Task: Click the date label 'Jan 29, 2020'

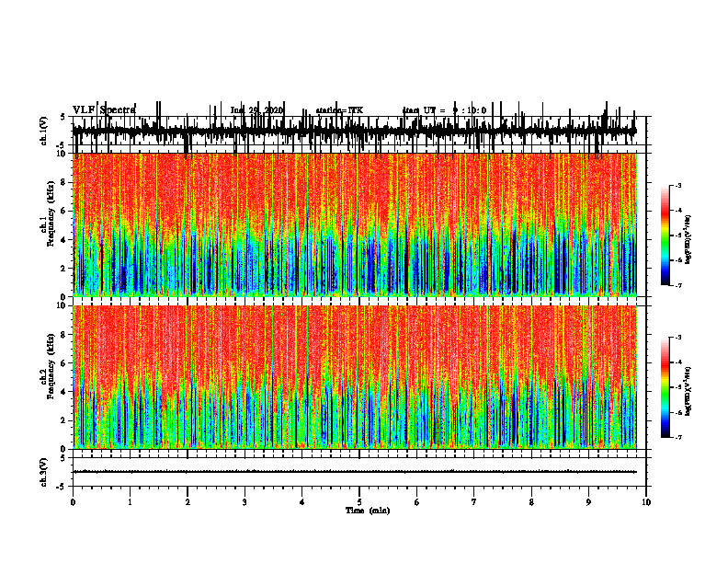Action: click(256, 110)
